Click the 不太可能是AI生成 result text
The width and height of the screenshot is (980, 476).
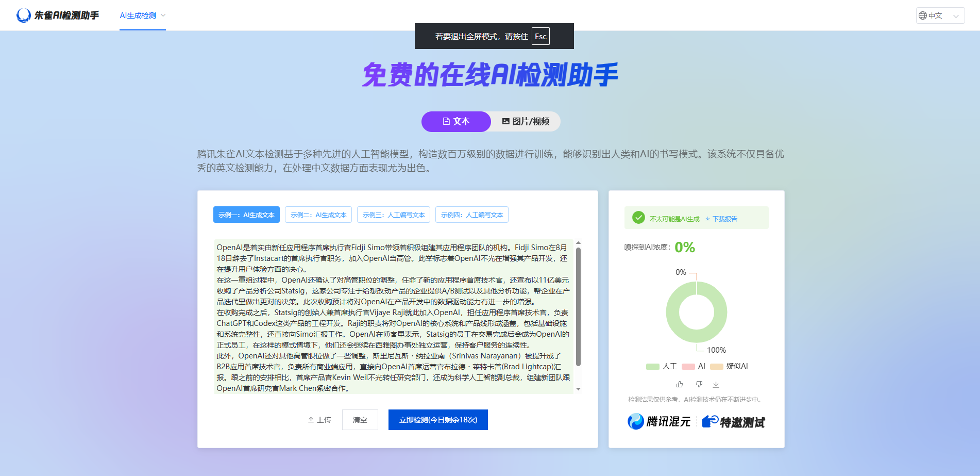coord(674,219)
